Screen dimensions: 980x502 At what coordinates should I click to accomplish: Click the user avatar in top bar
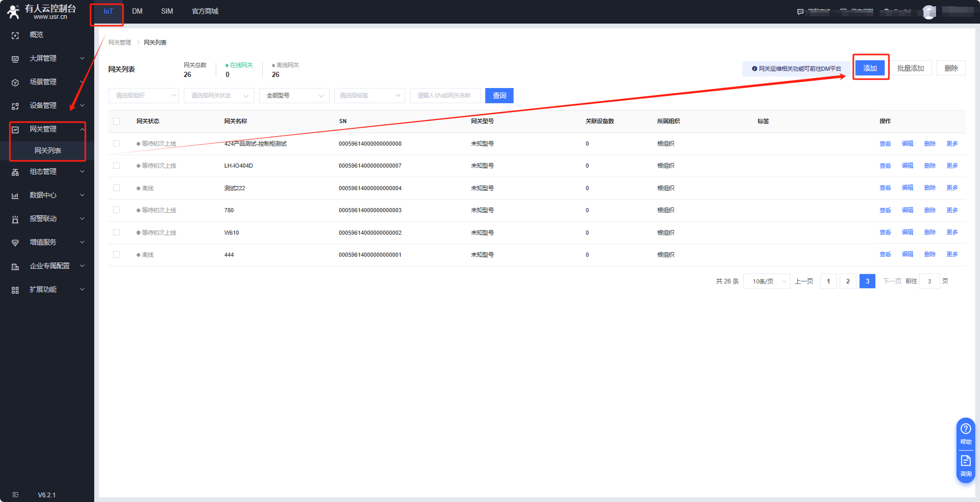(x=929, y=12)
